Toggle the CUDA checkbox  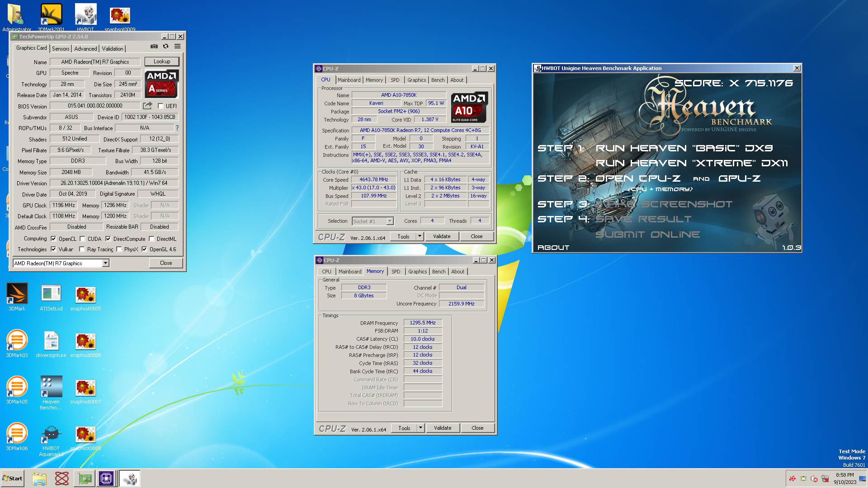click(82, 239)
